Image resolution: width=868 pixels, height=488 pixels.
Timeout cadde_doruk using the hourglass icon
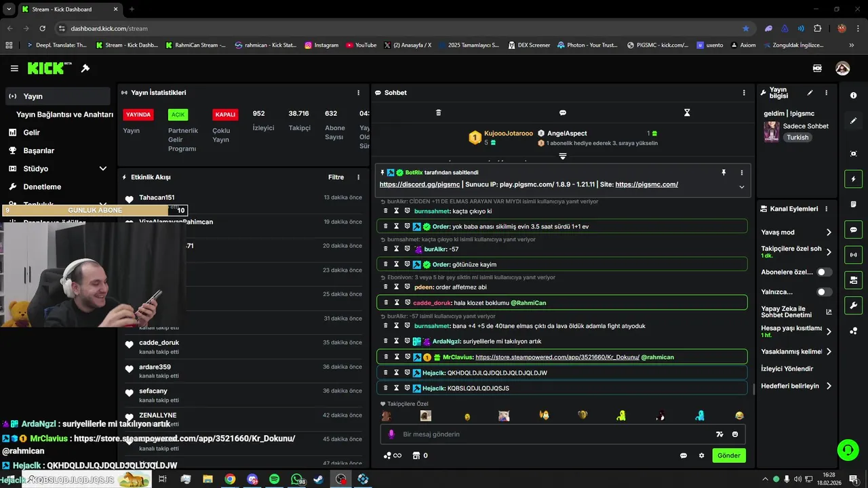pos(397,302)
